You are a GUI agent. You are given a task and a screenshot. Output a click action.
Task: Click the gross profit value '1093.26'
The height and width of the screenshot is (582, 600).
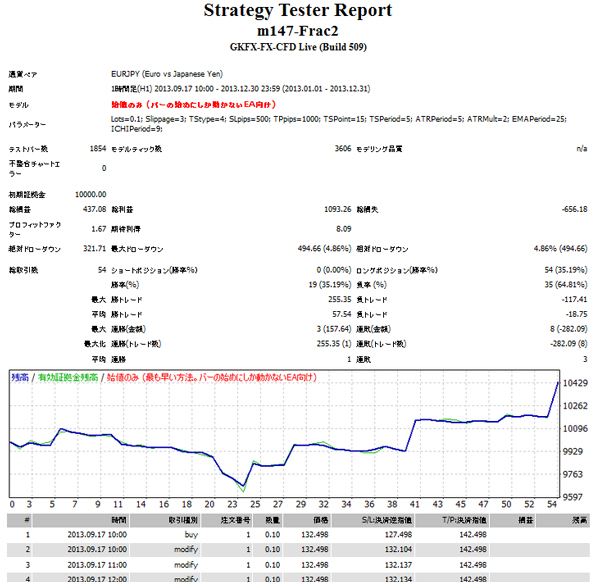338,209
